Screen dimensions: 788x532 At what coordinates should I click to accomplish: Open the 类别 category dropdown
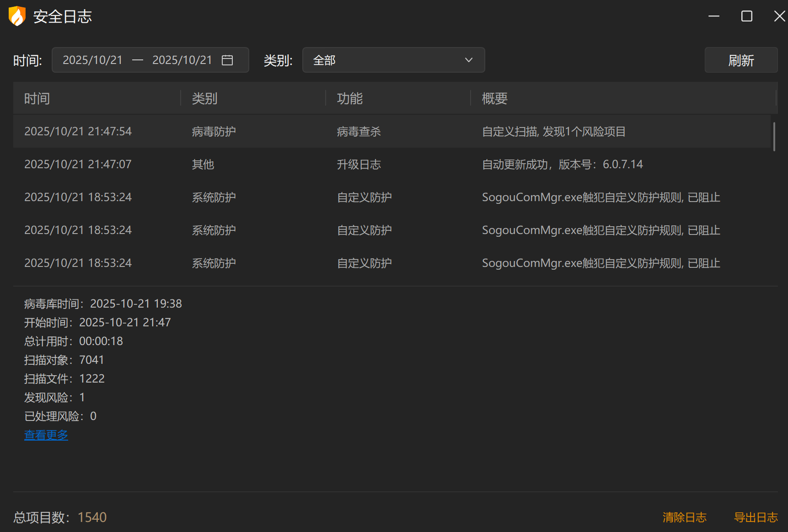tap(393, 60)
